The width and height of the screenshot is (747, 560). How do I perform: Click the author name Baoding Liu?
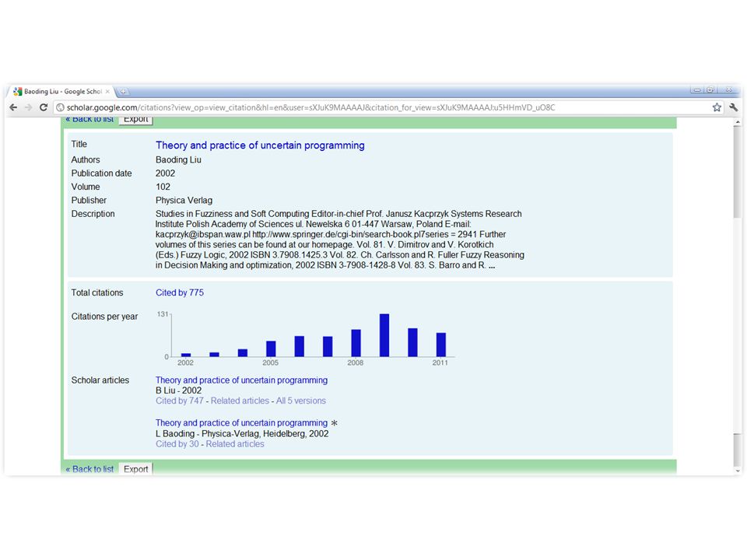[178, 160]
